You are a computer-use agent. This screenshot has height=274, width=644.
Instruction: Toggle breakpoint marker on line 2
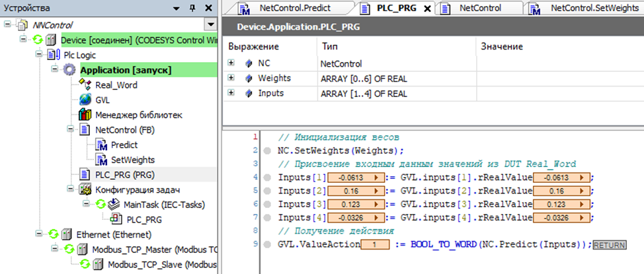pos(266,151)
